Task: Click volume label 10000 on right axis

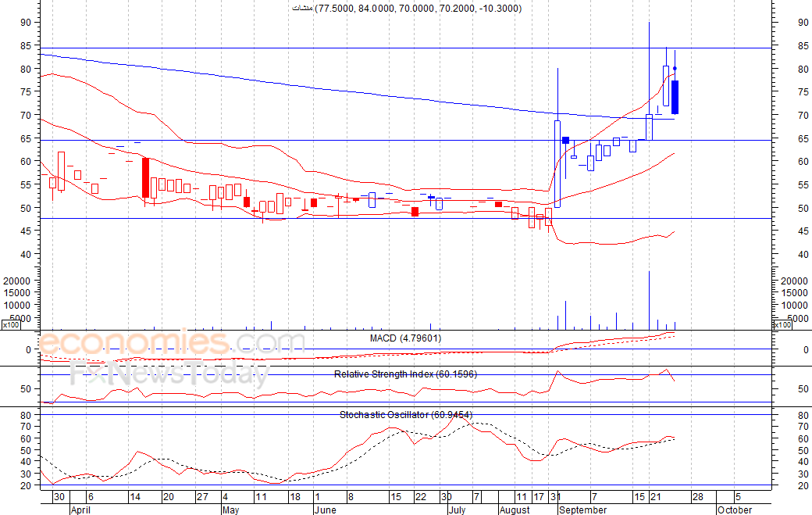Action: [x=794, y=305]
